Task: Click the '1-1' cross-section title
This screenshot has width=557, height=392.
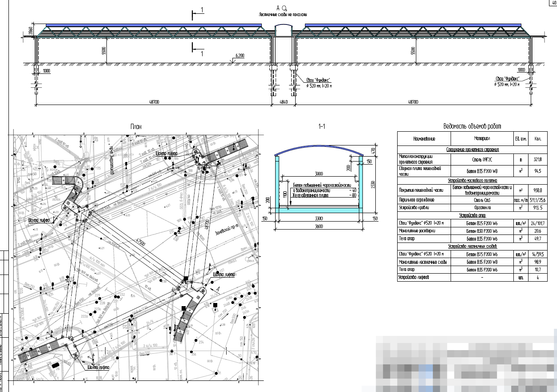Action: pos(322,126)
